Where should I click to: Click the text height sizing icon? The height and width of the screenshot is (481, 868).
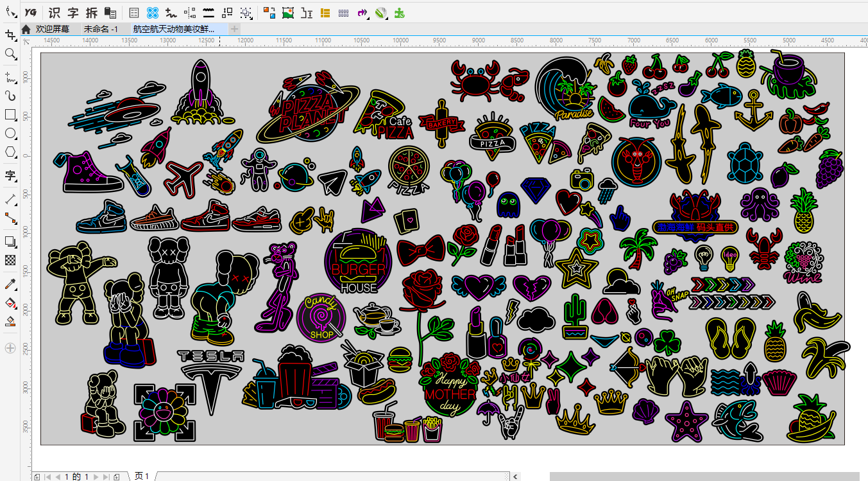[307, 12]
